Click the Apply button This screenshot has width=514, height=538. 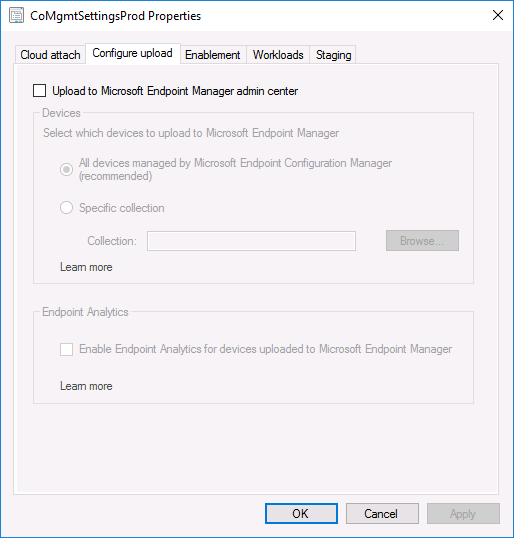[x=463, y=513]
